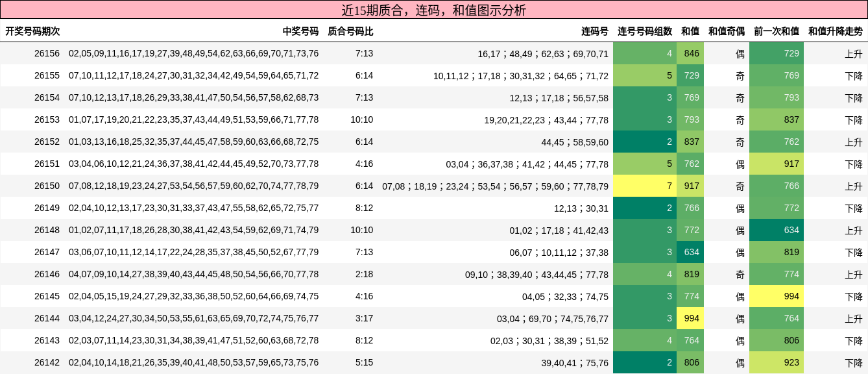This screenshot has width=868, height=374.
Task: Click the 和值 column header
Action: [x=690, y=31]
